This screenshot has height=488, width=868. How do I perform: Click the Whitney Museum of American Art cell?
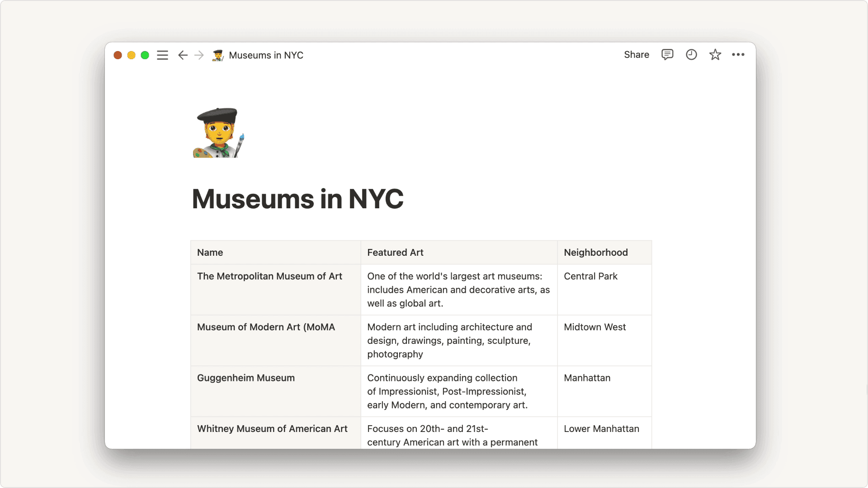pos(272,429)
